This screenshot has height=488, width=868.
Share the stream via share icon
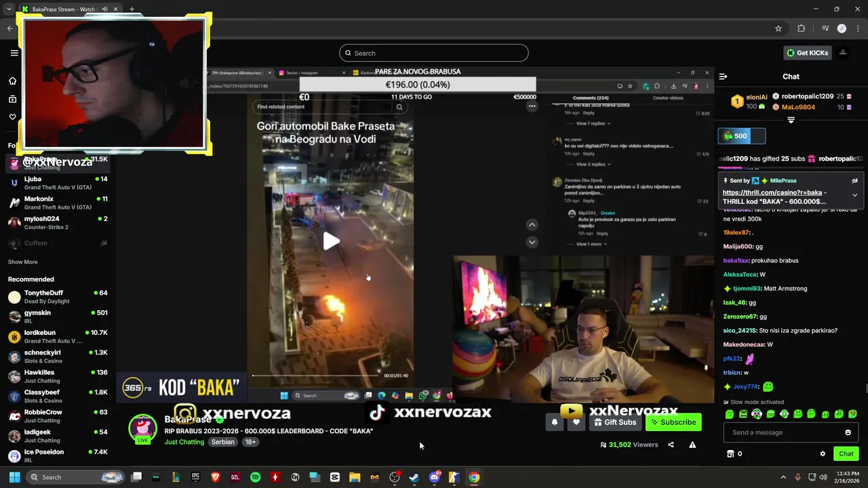tap(671, 445)
